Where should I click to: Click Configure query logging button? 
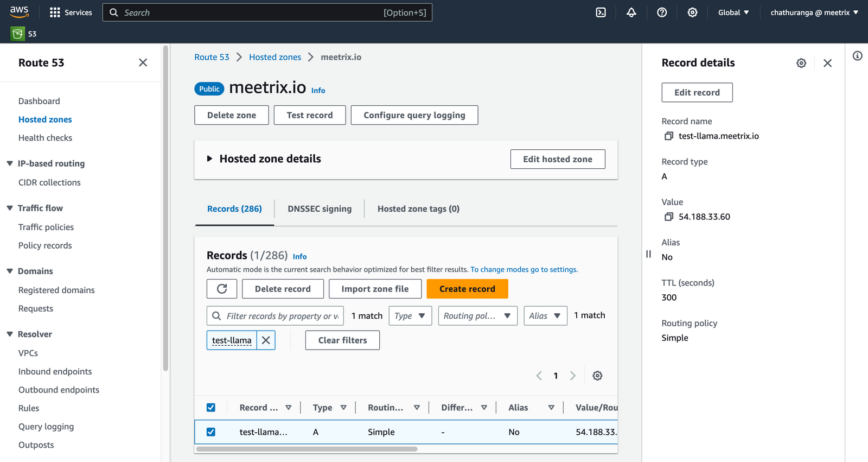(x=414, y=115)
